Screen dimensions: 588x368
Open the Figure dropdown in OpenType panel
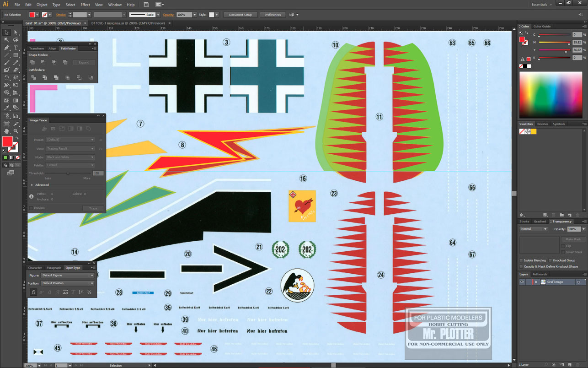[x=68, y=275]
